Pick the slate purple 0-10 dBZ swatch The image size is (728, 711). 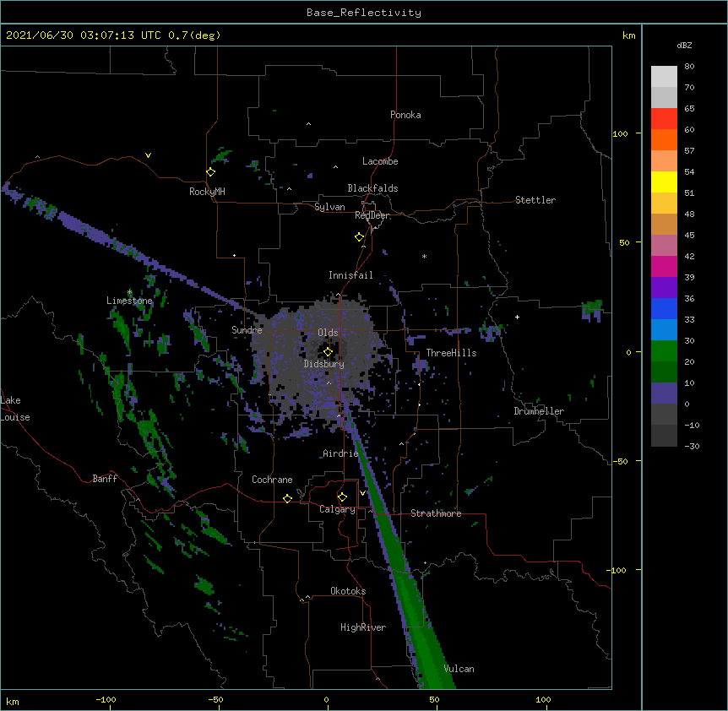click(x=664, y=393)
